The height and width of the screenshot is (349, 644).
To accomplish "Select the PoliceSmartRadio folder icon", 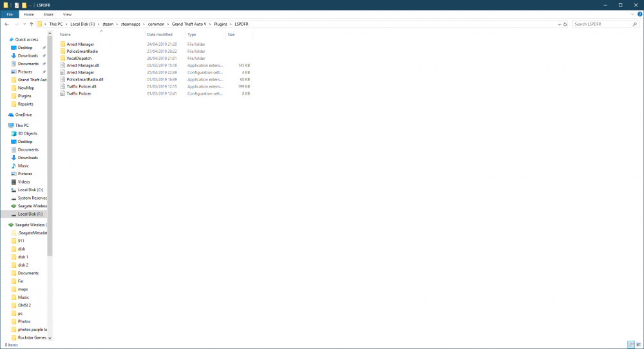I will (x=63, y=52).
